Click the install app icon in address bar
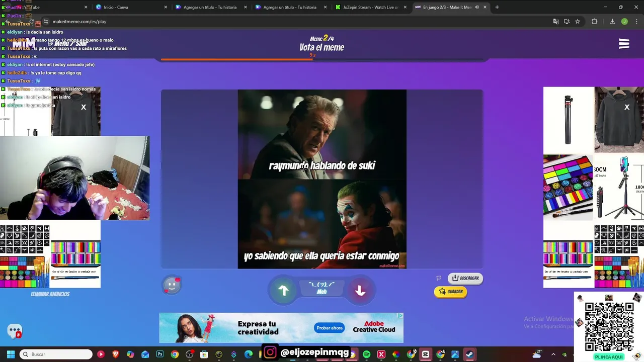This screenshot has height=362, width=644. [x=567, y=22]
